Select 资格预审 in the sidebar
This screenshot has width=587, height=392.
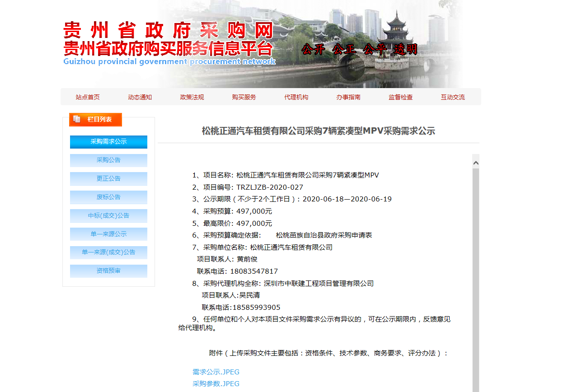(108, 271)
